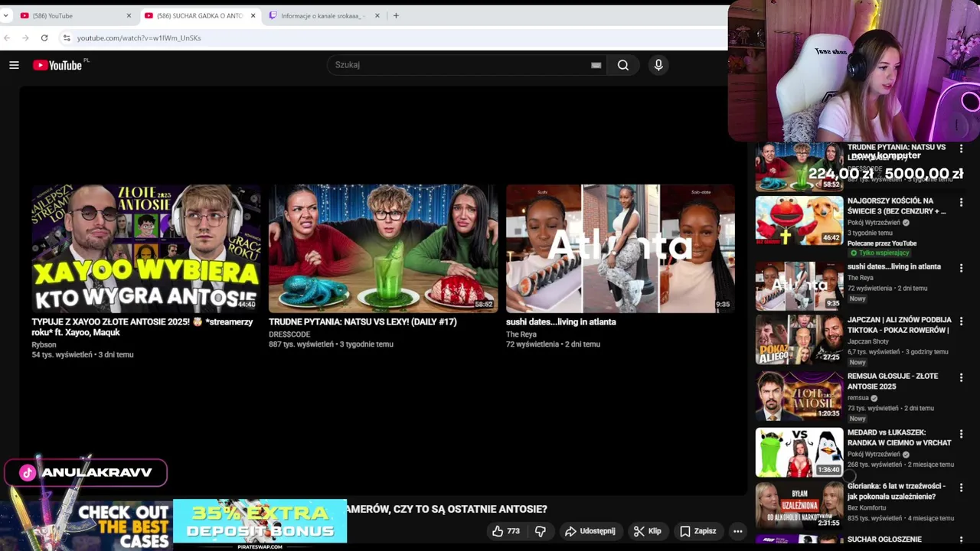Open more actions three-dot menu under video

pyautogui.click(x=737, y=531)
